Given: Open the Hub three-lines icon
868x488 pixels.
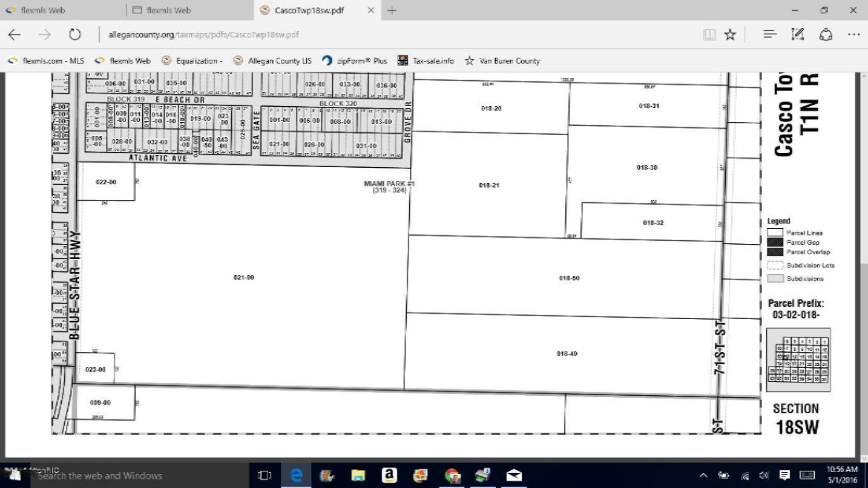Looking at the screenshot, I should tap(770, 34).
